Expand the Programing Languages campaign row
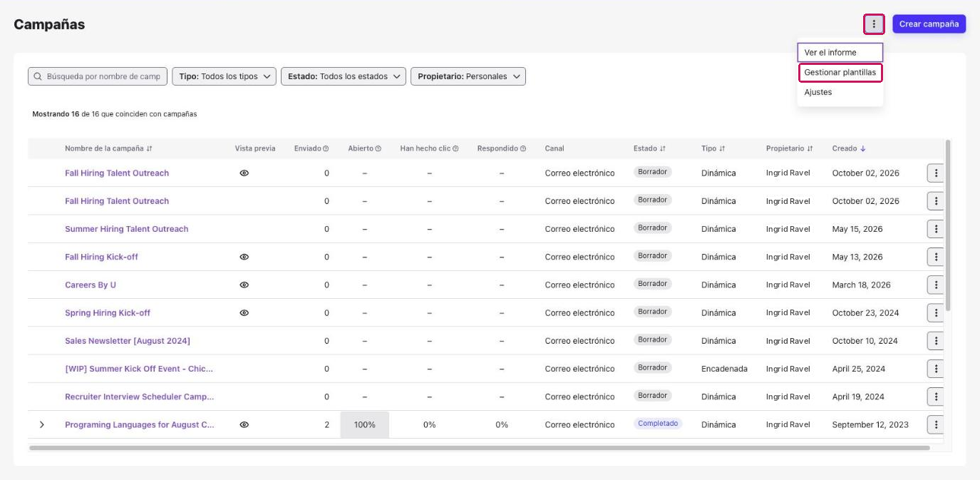The width and height of the screenshot is (980, 480). pyautogui.click(x=42, y=424)
